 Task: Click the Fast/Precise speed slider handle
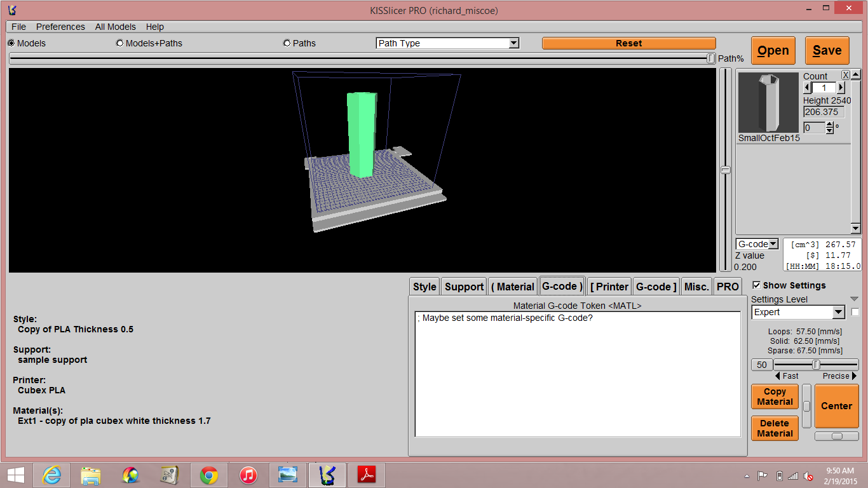pos(816,365)
